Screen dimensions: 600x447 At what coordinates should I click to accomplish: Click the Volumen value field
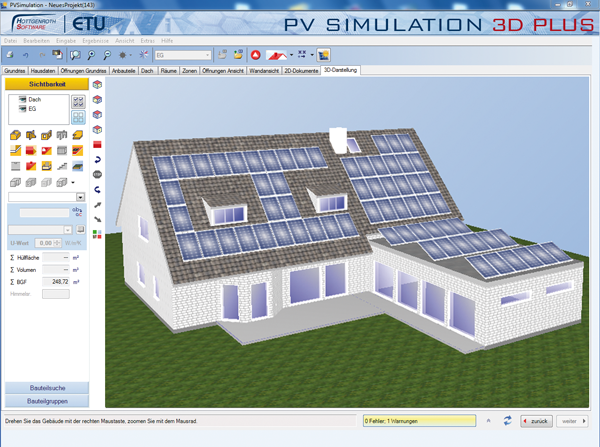[x=56, y=270]
